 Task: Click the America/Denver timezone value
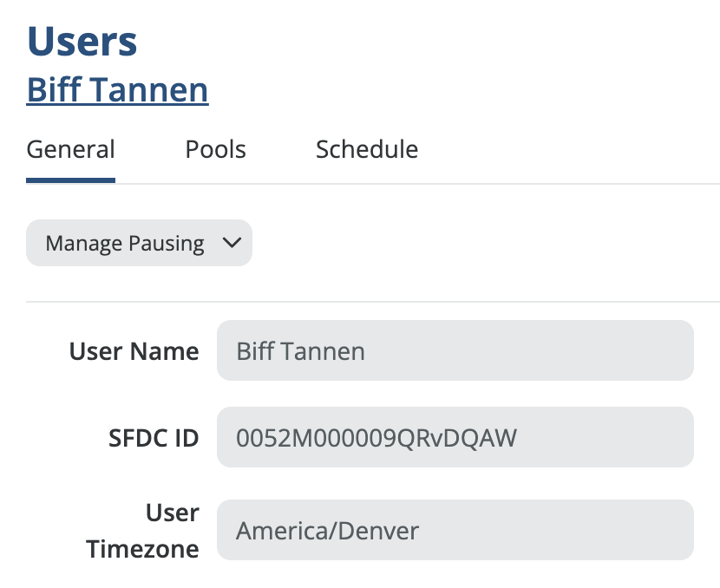point(327,530)
